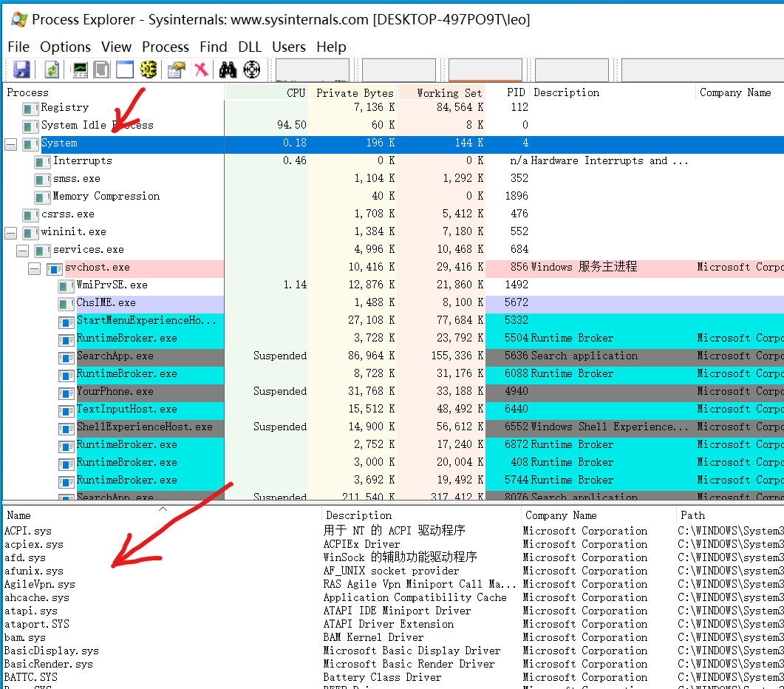This screenshot has height=689, width=784.
Task: Switch lower pane view using DLLs toolbar icon
Action: coord(148,69)
